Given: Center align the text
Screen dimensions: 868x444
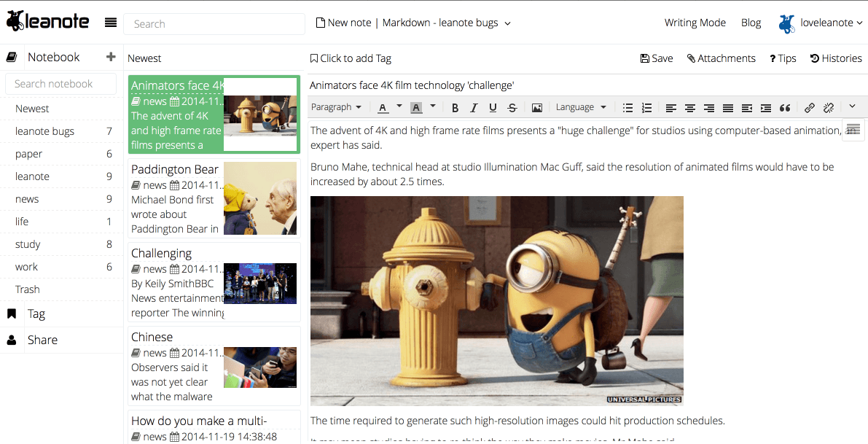Looking at the screenshot, I should pos(689,108).
